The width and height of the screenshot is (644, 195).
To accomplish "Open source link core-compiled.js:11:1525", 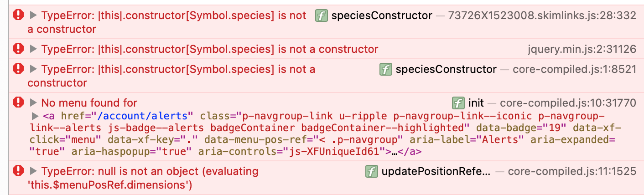I will tap(572, 172).
